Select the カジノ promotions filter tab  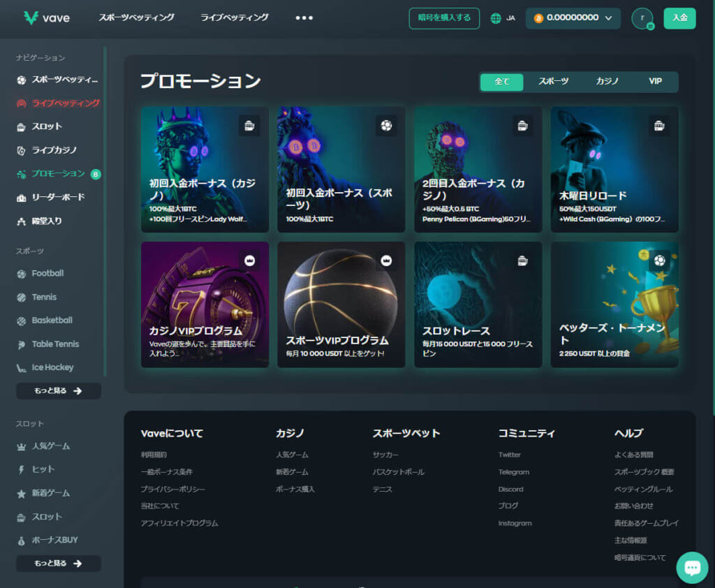click(607, 81)
